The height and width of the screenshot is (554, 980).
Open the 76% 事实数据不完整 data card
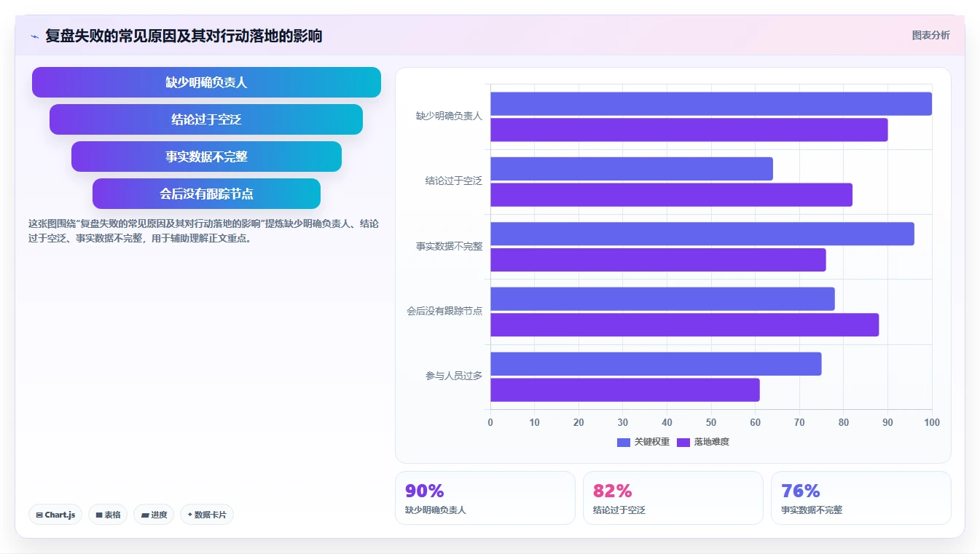click(x=861, y=498)
